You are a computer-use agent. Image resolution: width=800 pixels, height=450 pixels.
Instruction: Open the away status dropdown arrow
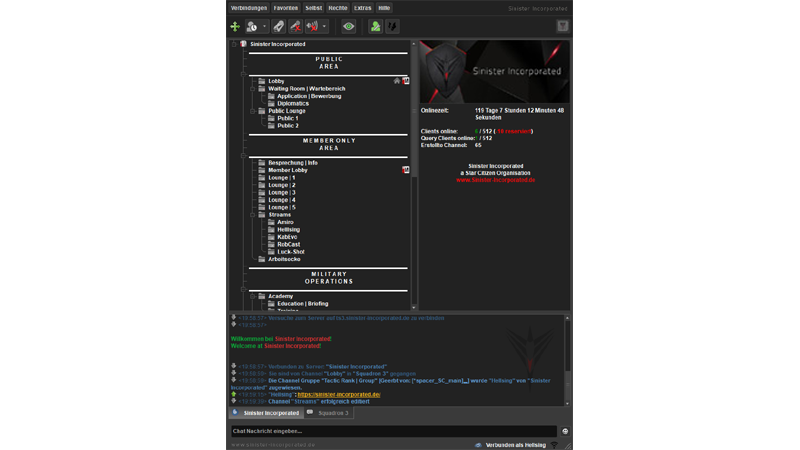coord(265,26)
